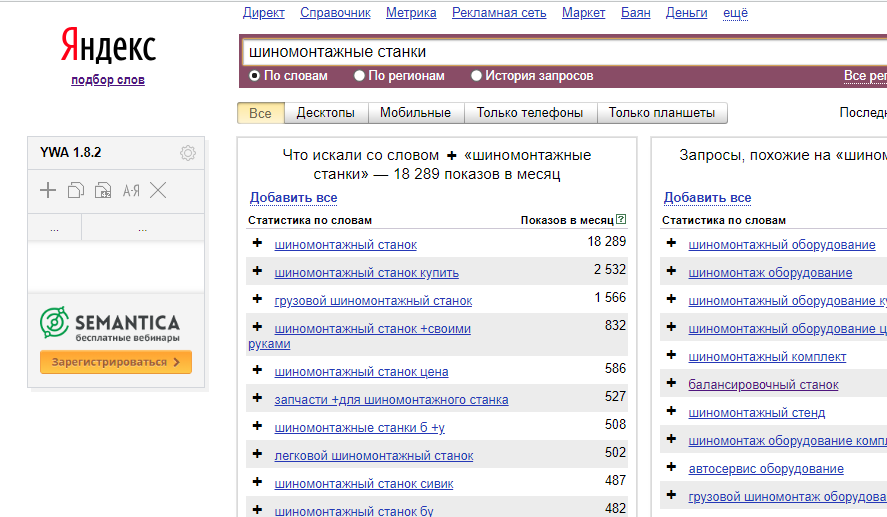Click plus icon next to 'грузовой шиномонтажный станок'
The height and width of the screenshot is (517, 887).
point(257,299)
